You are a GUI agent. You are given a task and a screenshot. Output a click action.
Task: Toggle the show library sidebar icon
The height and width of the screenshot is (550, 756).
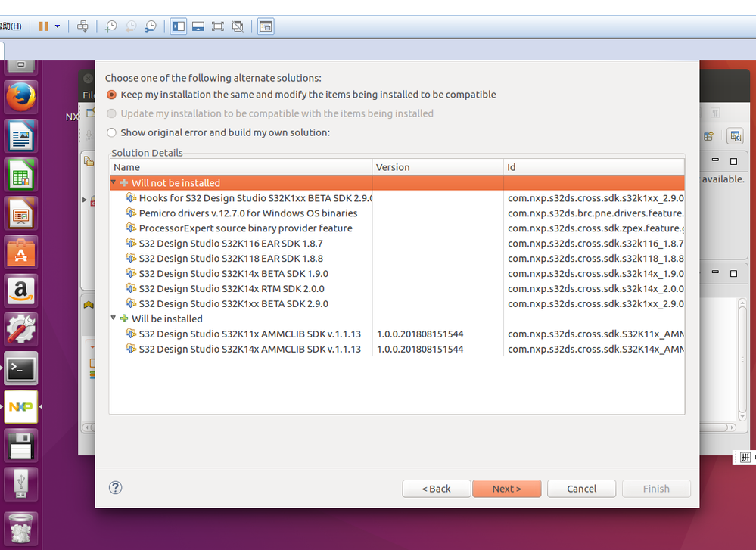[179, 26]
